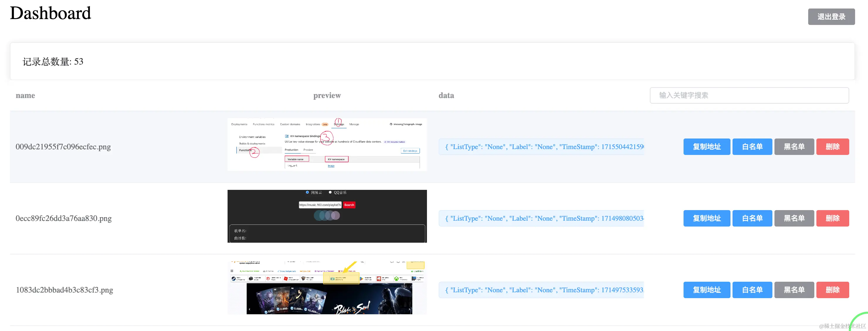Select file name 009dc21955f7c096ecfec.png
The width and height of the screenshot is (868, 331).
(63, 147)
